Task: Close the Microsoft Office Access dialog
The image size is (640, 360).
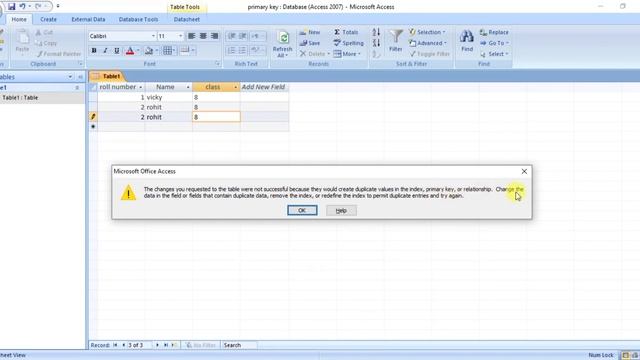Action: [x=524, y=171]
